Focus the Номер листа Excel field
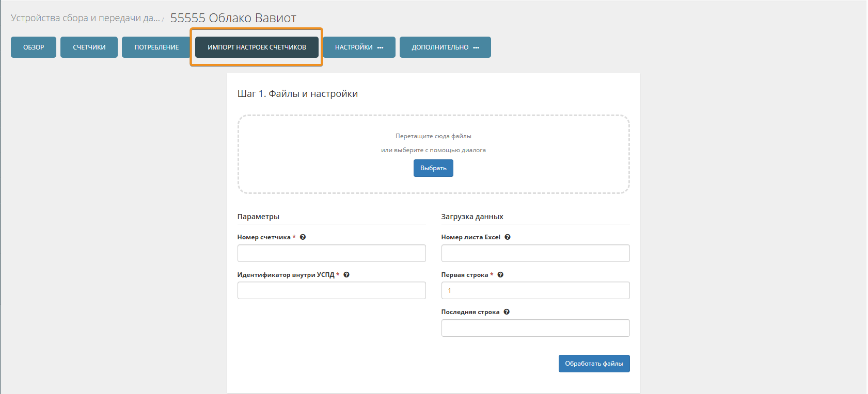Image resolution: width=868 pixels, height=394 pixels. click(x=535, y=253)
